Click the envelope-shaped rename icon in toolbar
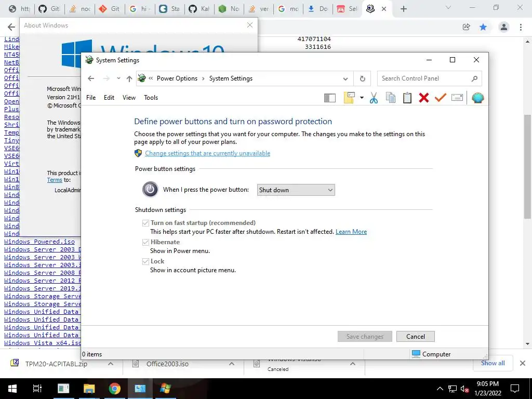This screenshot has height=399, width=532. (457, 98)
